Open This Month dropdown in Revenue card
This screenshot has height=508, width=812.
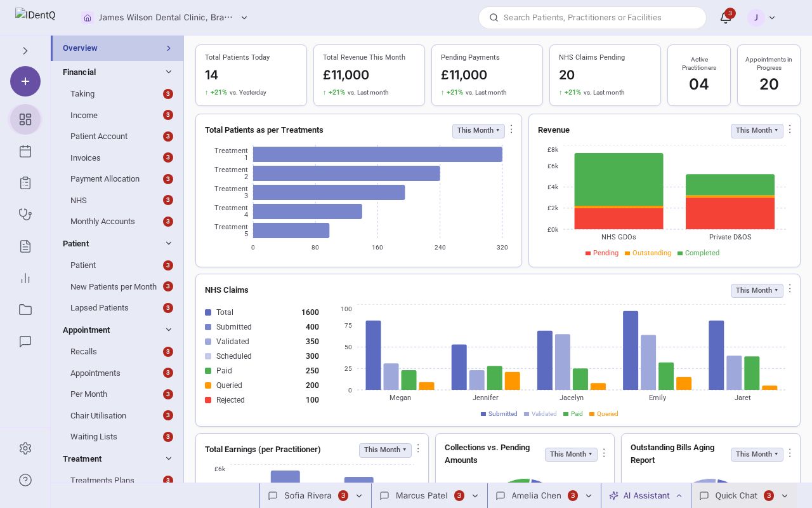[x=757, y=130]
